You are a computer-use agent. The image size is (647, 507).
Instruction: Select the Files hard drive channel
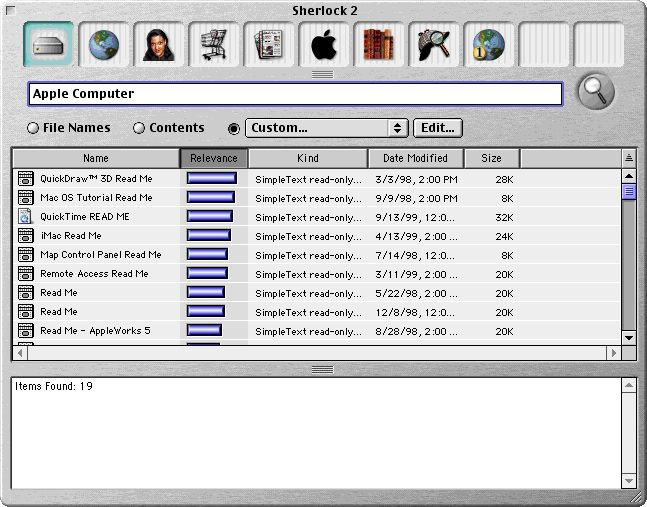pos(49,45)
